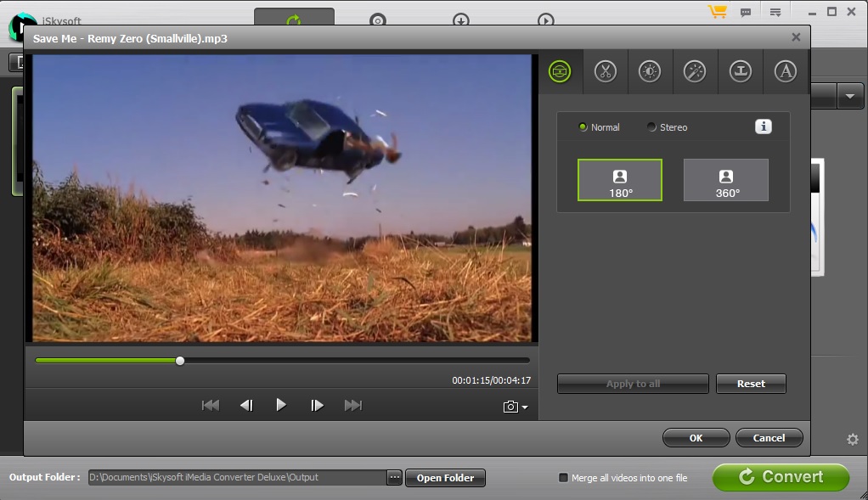The height and width of the screenshot is (500, 868).
Task: Choose the 360° VR mode
Action: click(x=725, y=180)
